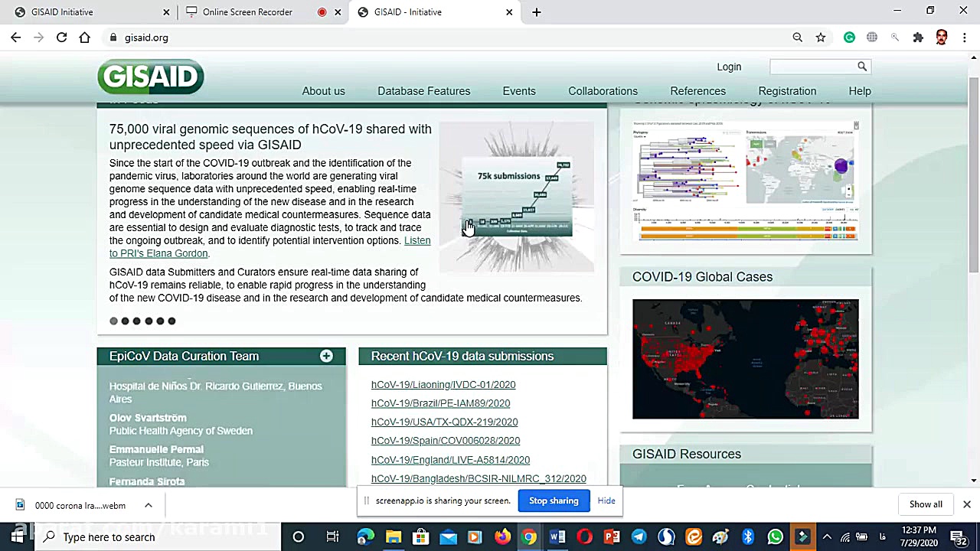The image size is (980, 551).
Task: Select the second carousel slide dot
Action: pyautogui.click(x=125, y=321)
